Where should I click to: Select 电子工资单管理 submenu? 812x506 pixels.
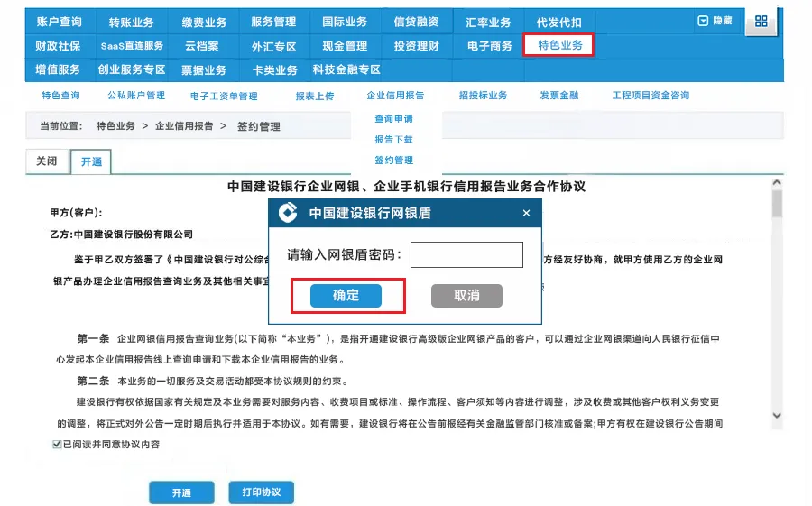pyautogui.click(x=224, y=96)
